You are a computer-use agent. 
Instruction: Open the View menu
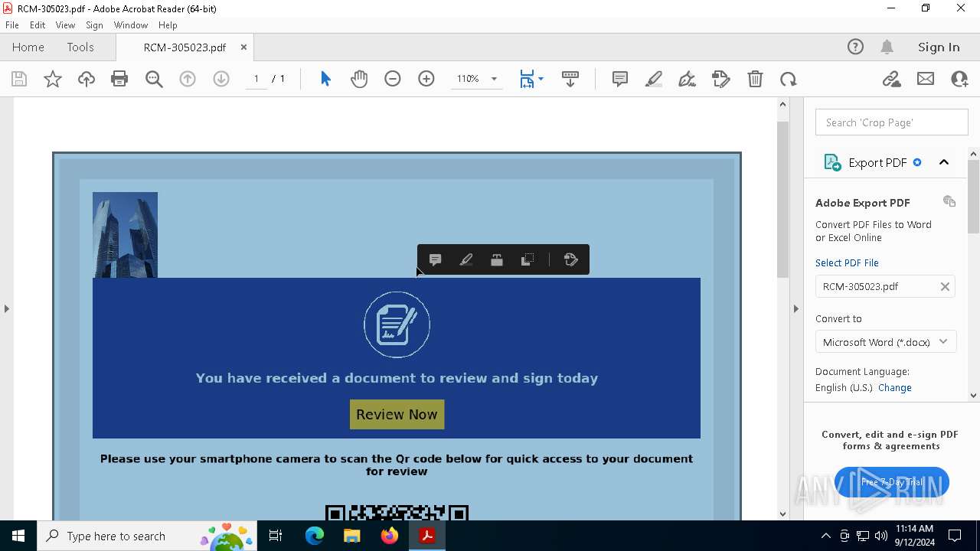pyautogui.click(x=65, y=24)
